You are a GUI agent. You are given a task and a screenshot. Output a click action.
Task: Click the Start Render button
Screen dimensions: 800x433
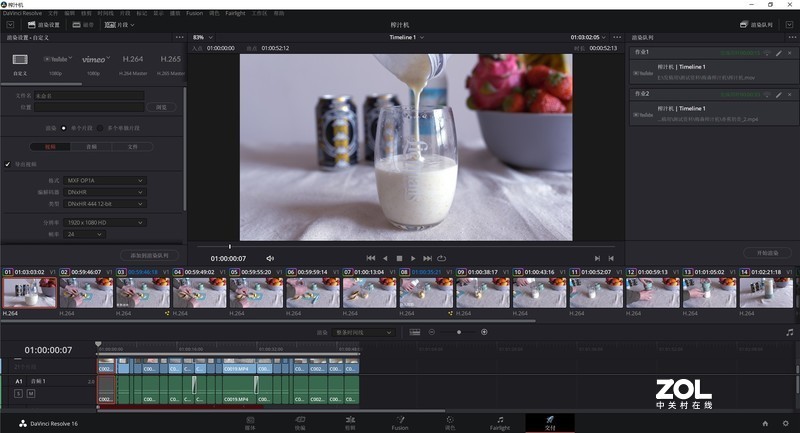point(767,253)
